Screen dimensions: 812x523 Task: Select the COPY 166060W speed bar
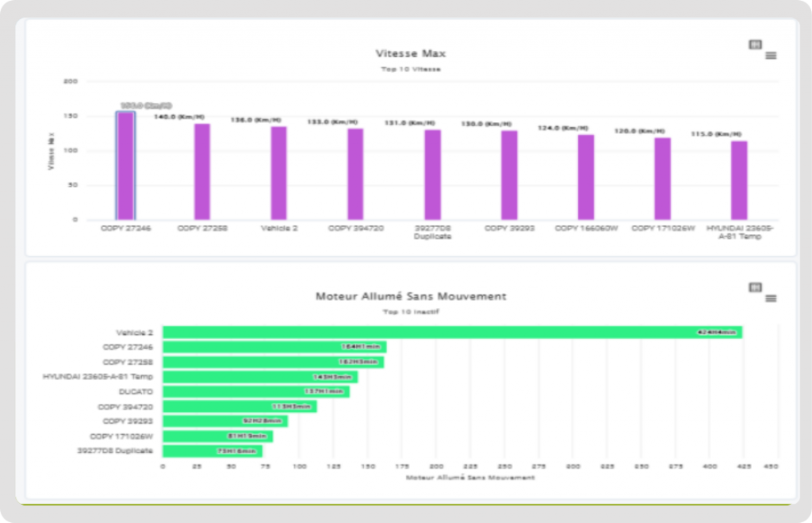point(586,177)
